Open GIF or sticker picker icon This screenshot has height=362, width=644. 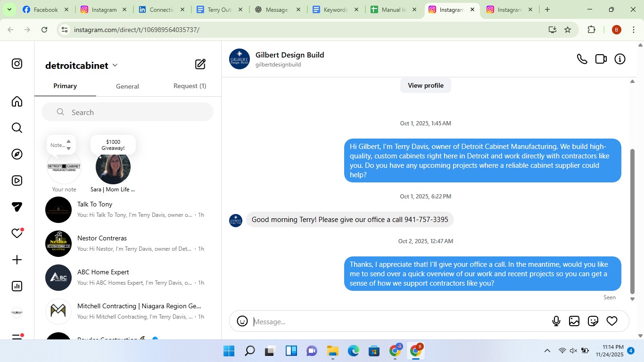point(593,321)
